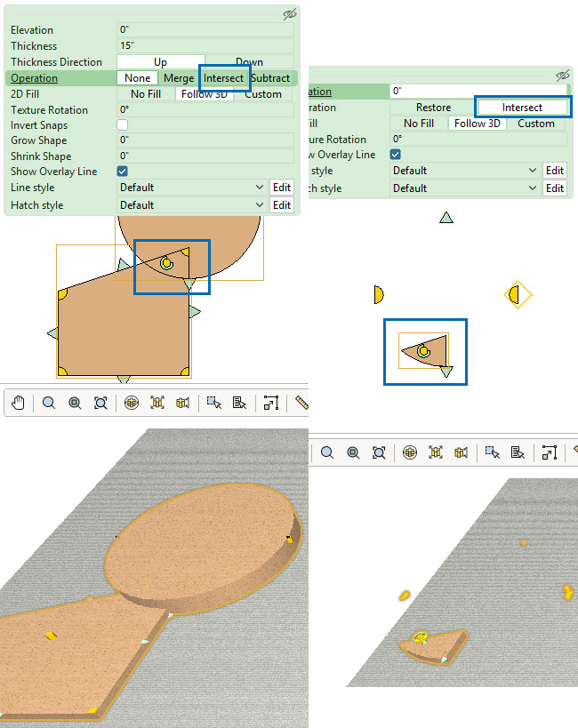This screenshot has width=578, height=728.
Task: Click the select-by-rectangle cursor icon above the ellipse view
Action: coord(213,403)
